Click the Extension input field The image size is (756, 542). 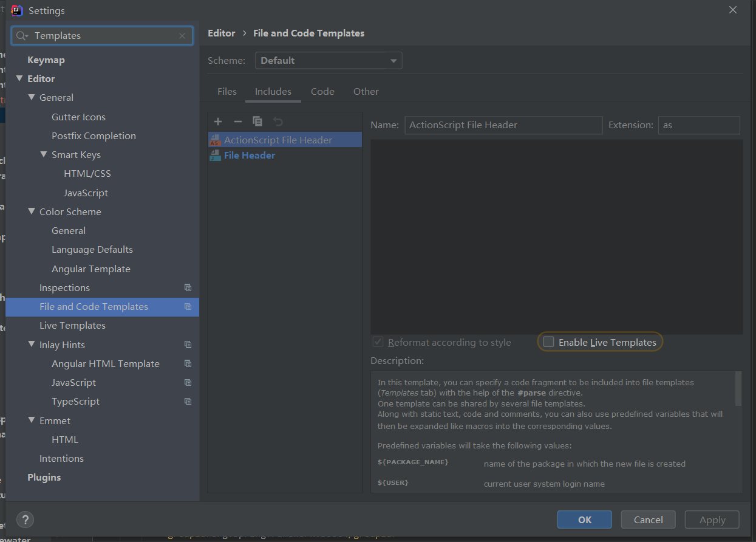pos(699,125)
